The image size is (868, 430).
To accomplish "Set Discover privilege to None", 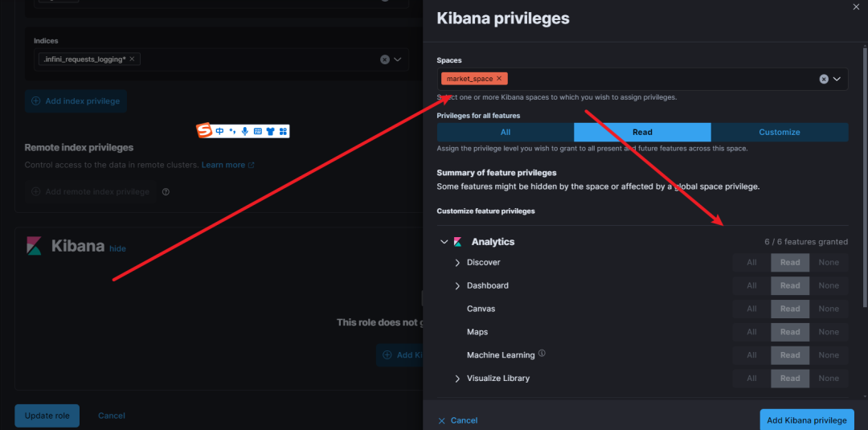I will pyautogui.click(x=829, y=262).
